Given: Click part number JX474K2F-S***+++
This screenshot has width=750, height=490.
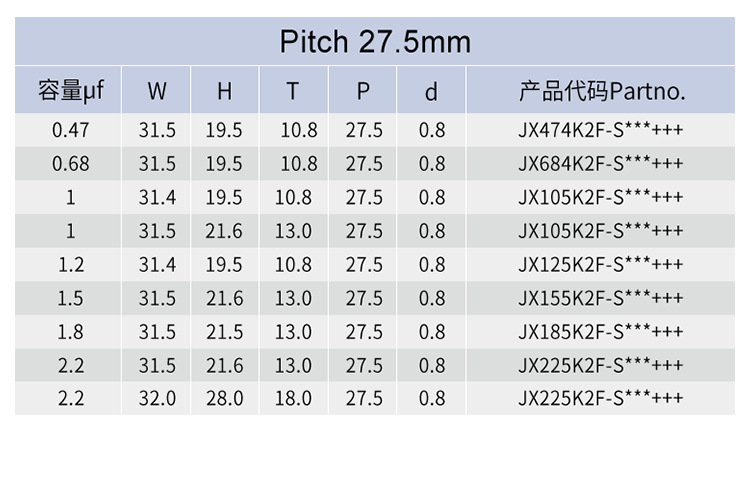Looking at the screenshot, I should click(601, 130).
